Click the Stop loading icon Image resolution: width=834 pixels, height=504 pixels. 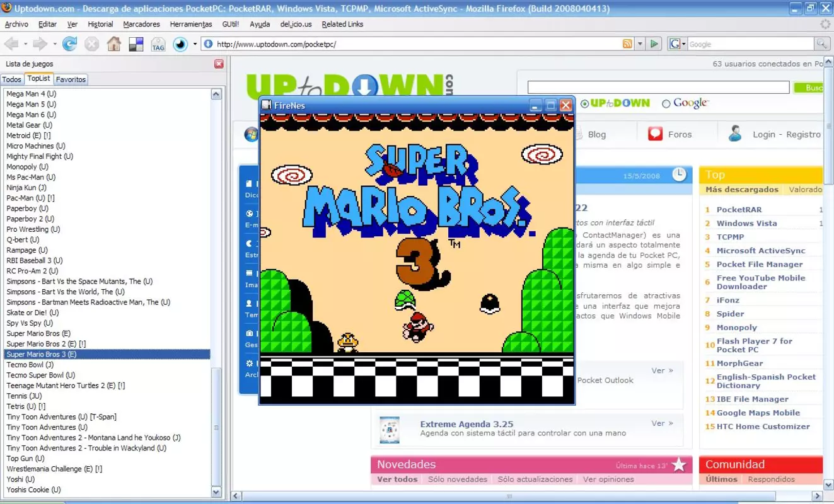pyautogui.click(x=92, y=44)
